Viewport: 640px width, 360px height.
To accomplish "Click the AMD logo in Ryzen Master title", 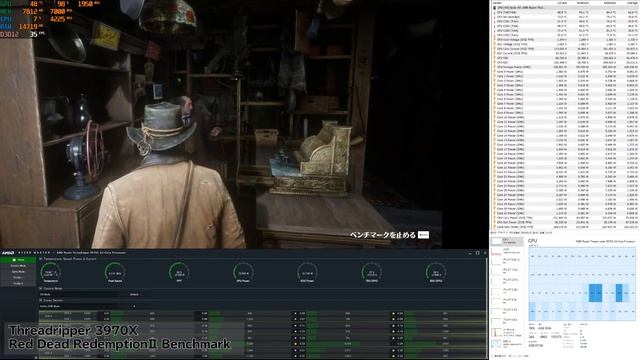I will 8,253.
